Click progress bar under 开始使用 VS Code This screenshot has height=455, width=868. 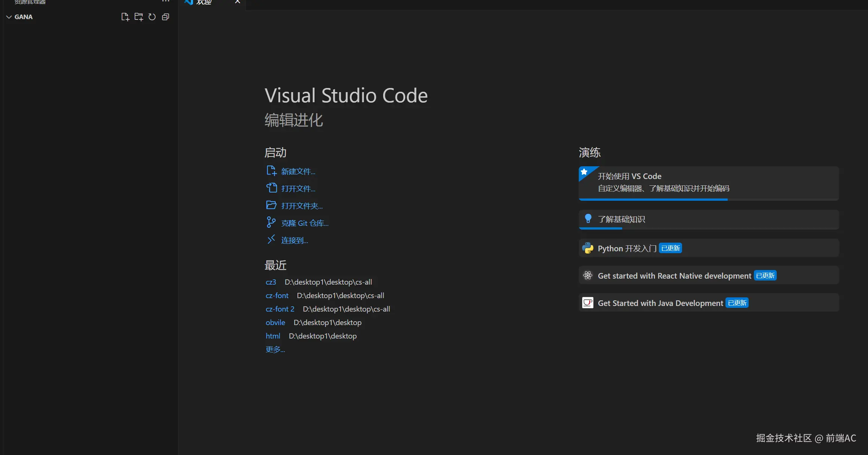pos(653,200)
